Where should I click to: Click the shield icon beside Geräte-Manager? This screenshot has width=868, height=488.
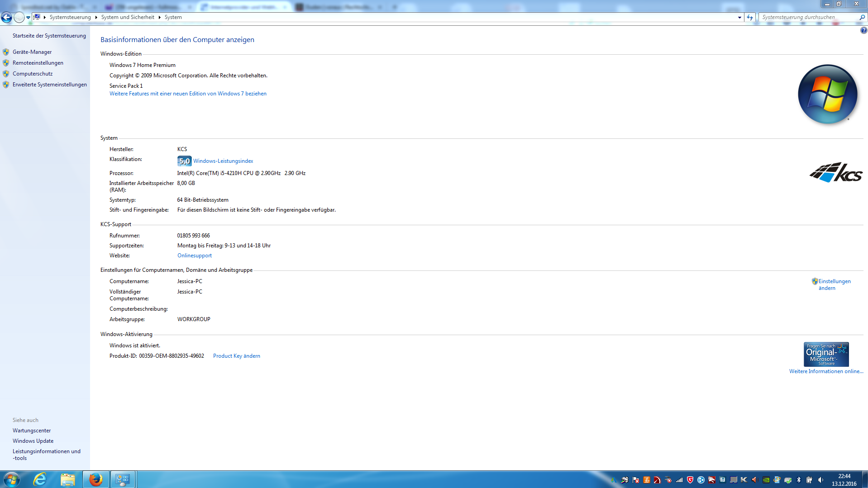(6, 52)
